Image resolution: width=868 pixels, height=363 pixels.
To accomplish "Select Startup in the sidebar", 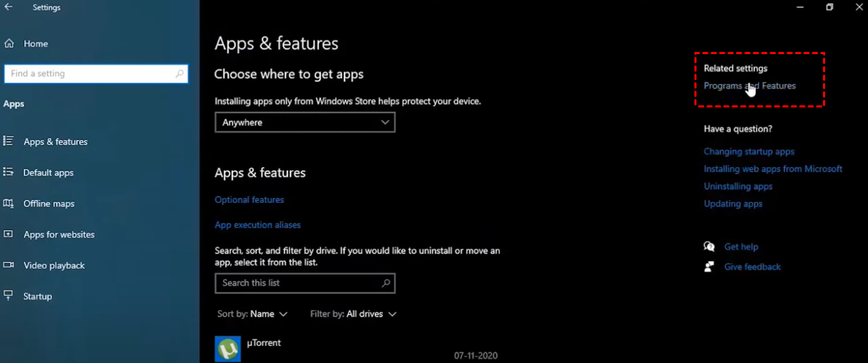I will 37,296.
